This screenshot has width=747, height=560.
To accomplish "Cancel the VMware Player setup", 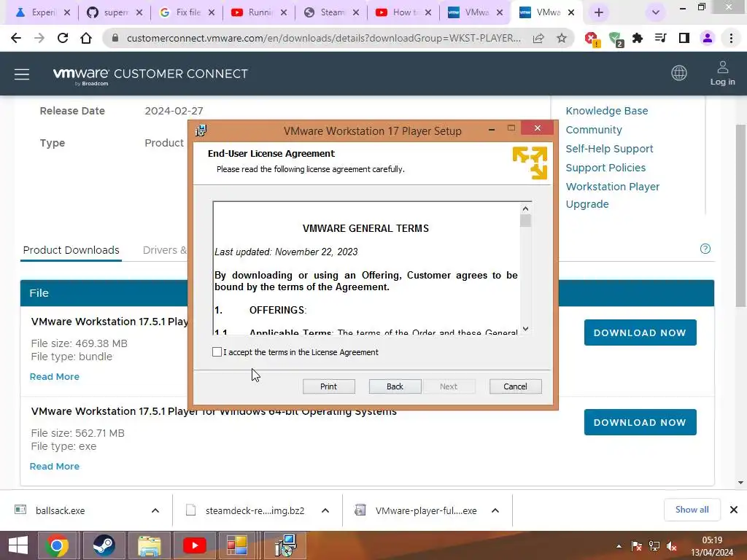I will coord(516,386).
